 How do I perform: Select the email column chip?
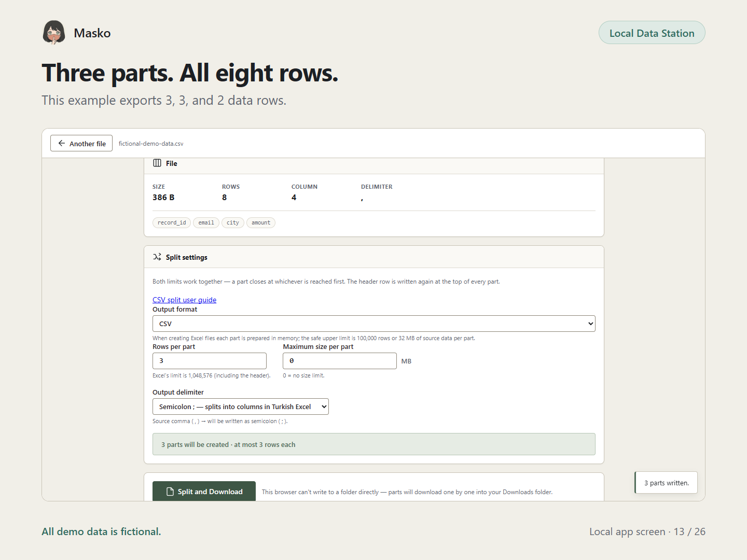click(x=206, y=222)
